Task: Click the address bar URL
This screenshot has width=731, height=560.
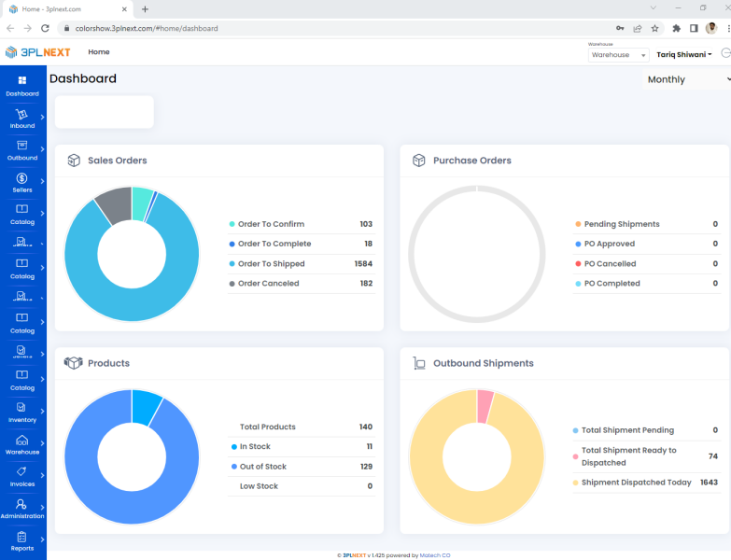Action: (x=147, y=28)
